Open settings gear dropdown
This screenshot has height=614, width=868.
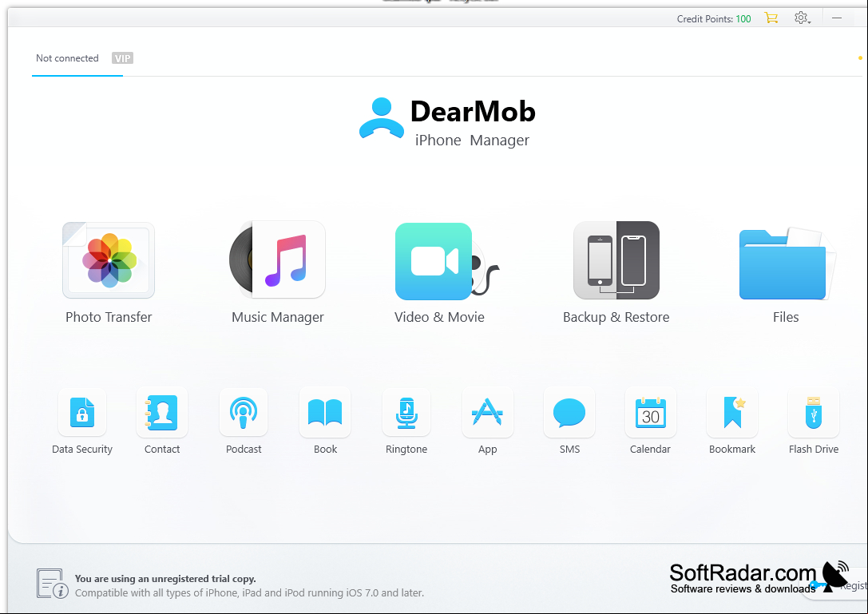(x=803, y=18)
